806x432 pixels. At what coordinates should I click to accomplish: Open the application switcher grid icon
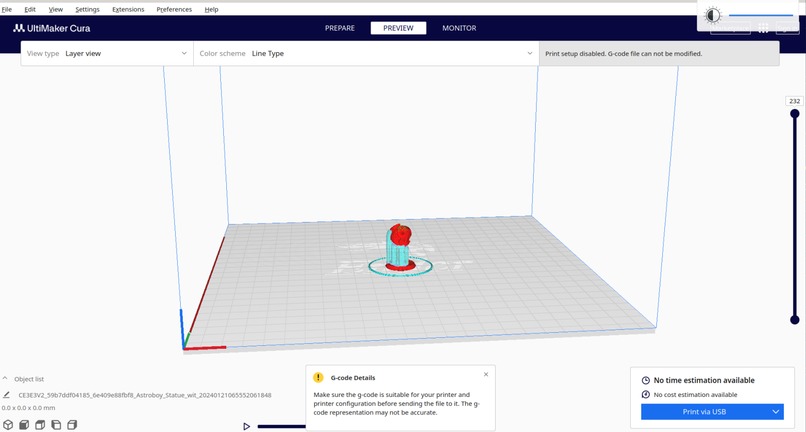click(763, 28)
